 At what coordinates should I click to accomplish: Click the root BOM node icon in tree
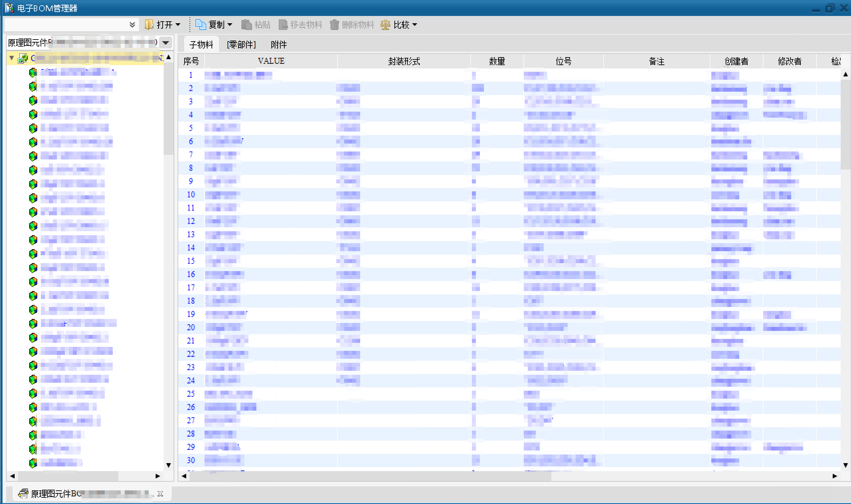[x=23, y=58]
